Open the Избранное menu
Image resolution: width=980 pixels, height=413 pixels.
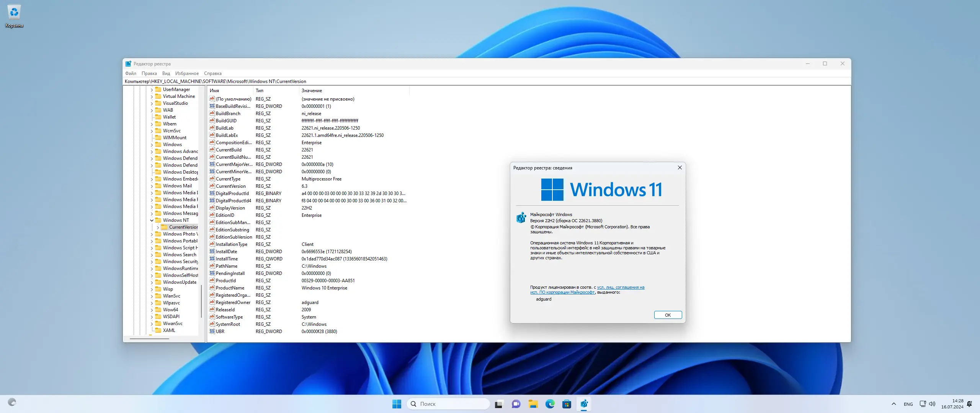(187, 73)
